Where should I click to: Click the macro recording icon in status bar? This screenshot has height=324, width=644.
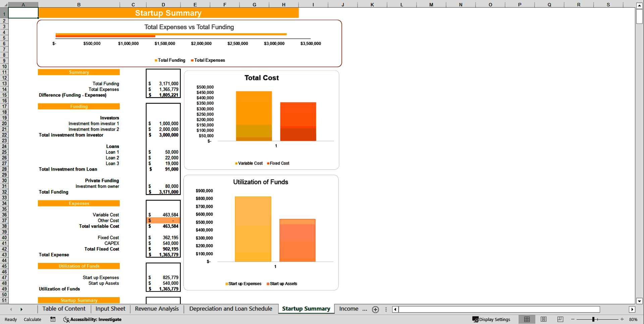click(53, 319)
